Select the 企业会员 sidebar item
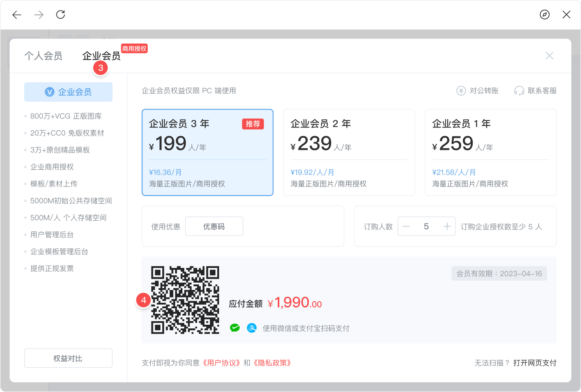 [68, 92]
